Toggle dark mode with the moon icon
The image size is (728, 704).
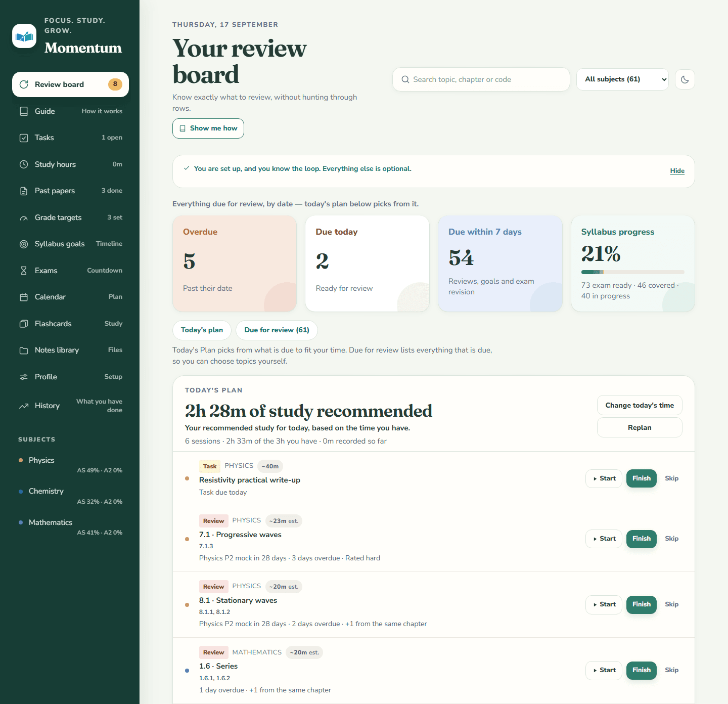[685, 79]
